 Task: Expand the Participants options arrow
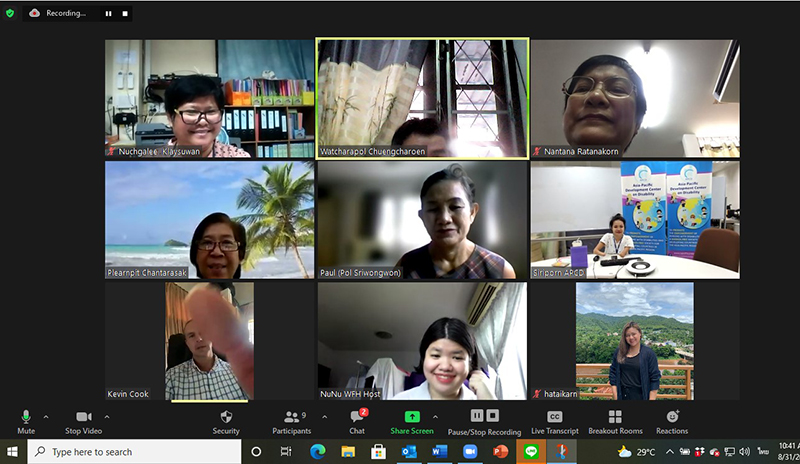click(323, 416)
